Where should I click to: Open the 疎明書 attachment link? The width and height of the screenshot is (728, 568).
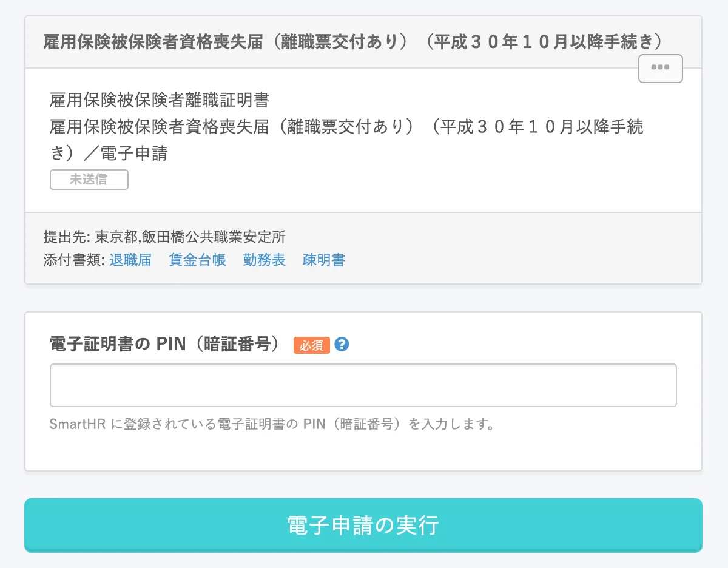pos(324,260)
